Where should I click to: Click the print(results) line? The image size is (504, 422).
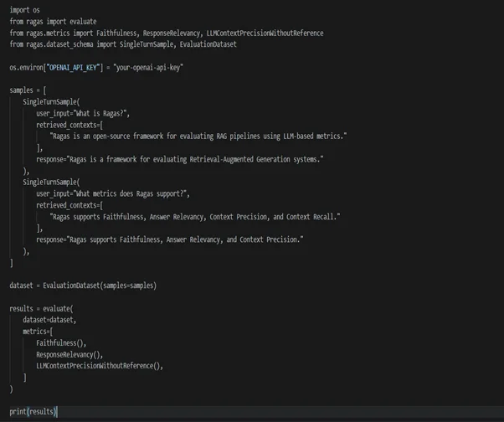(33, 412)
